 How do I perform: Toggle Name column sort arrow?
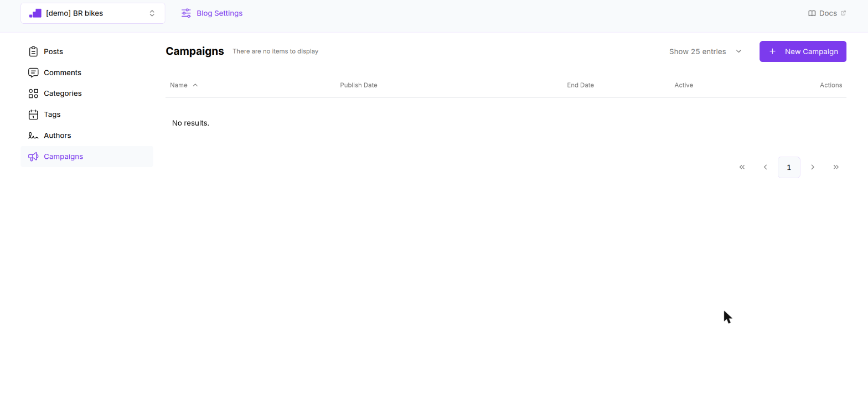point(195,85)
